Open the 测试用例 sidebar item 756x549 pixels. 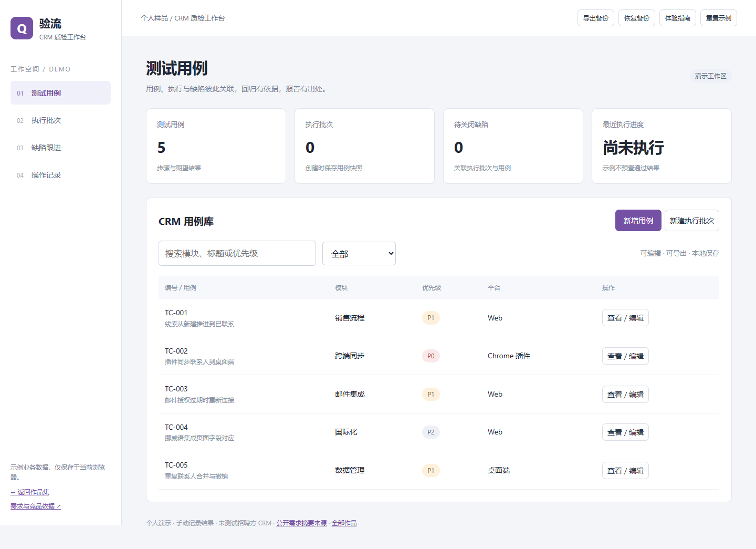60,93
